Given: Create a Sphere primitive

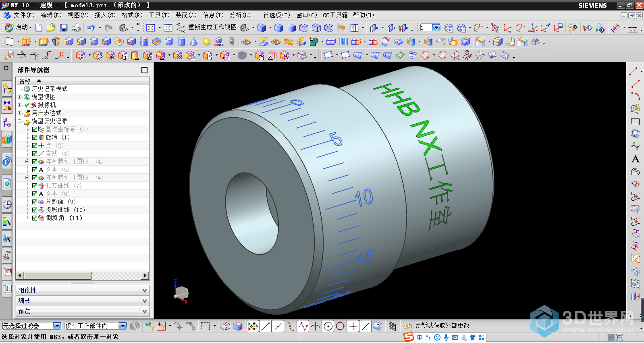Looking at the screenshot, I should coord(206,42).
